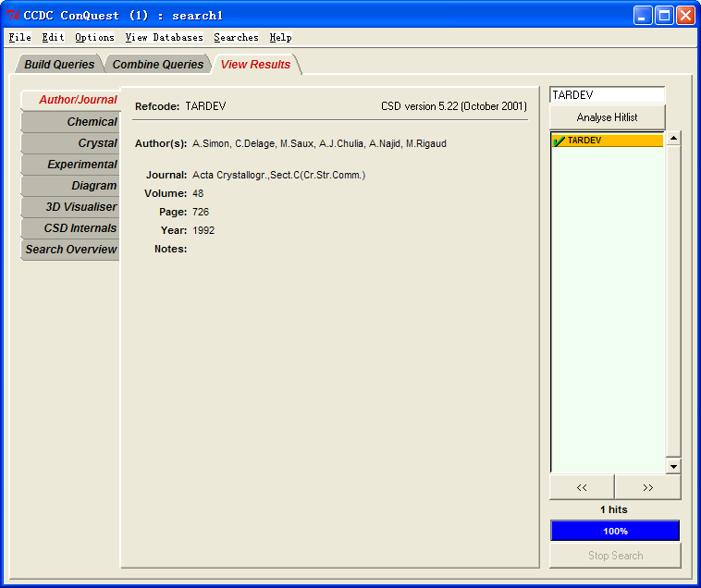701x588 pixels.
Task: Select the TARDEV entry in the hitlist
Action: [x=608, y=141]
